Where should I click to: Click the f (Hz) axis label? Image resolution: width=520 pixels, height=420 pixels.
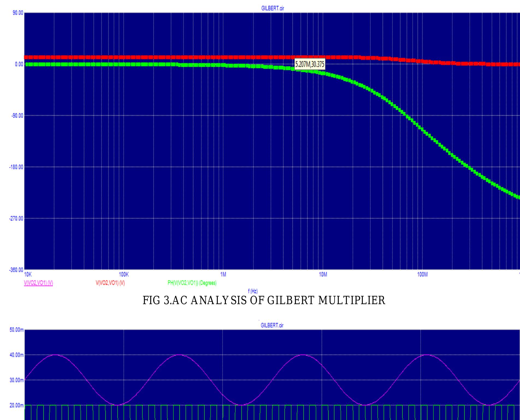[253, 291]
